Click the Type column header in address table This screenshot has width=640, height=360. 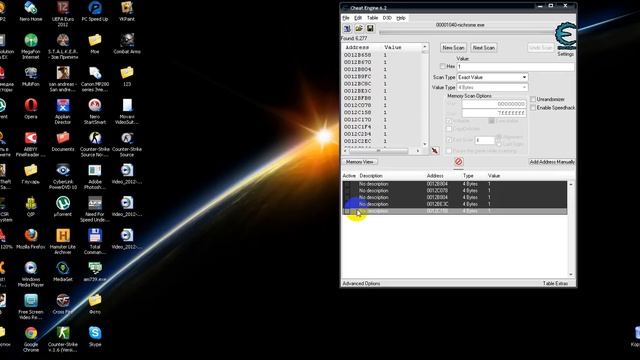(x=468, y=176)
